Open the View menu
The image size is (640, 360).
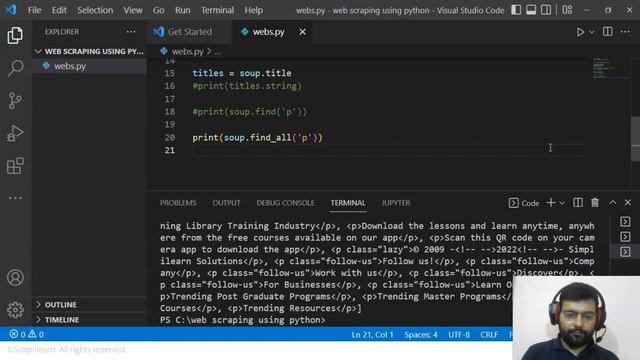coord(133,10)
